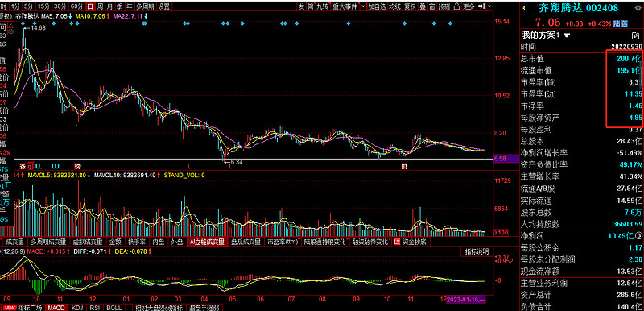Click the yellow R marker beside the stock name
644x311 pixels.
tap(523, 7)
